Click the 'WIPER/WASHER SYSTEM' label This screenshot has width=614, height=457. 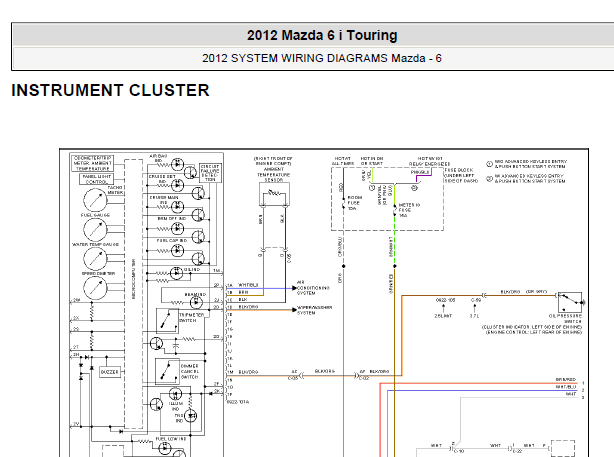click(314, 310)
